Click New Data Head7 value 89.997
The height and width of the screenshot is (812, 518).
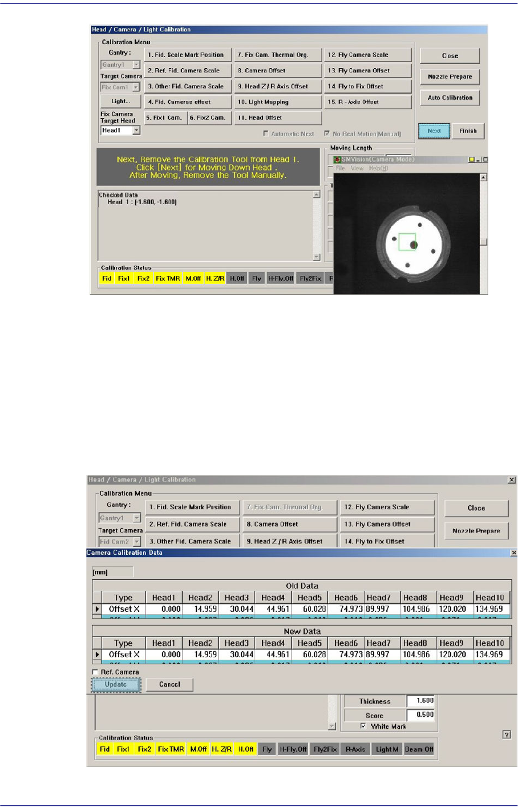click(x=383, y=655)
